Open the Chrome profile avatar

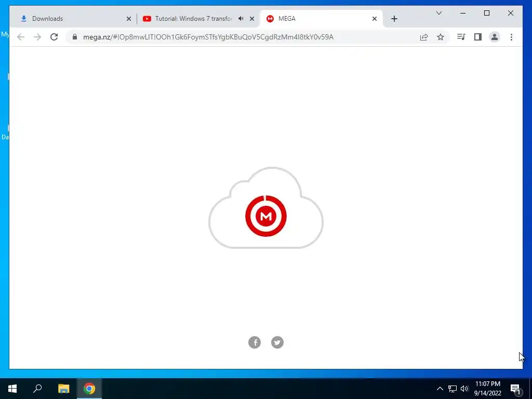click(x=495, y=37)
